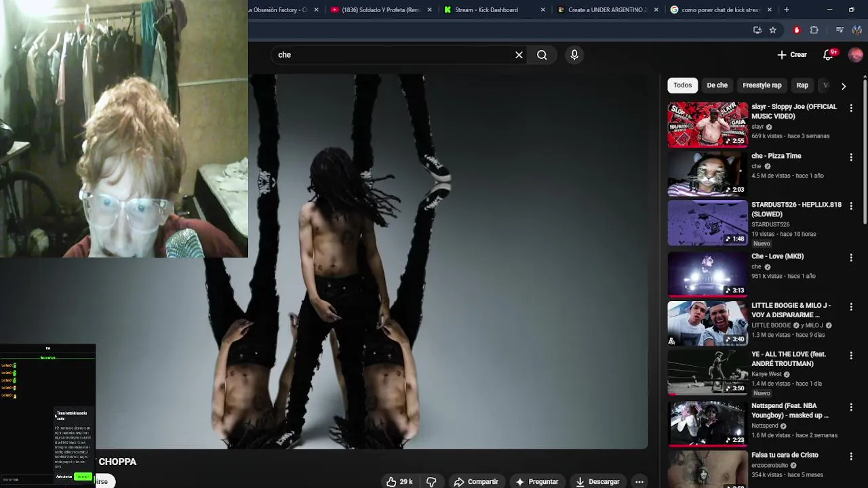Dislike the video with thumbs down
Screen dimensions: 868x488
[431, 481]
